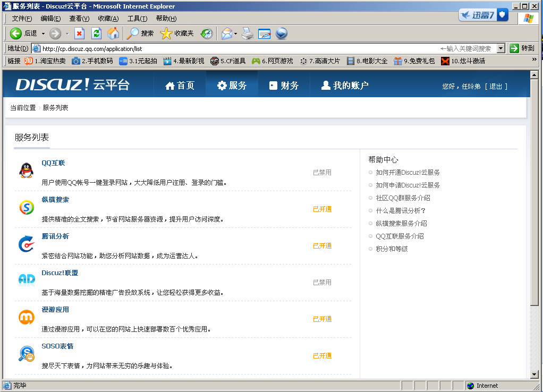Click the 退出 logout link

[495, 86]
